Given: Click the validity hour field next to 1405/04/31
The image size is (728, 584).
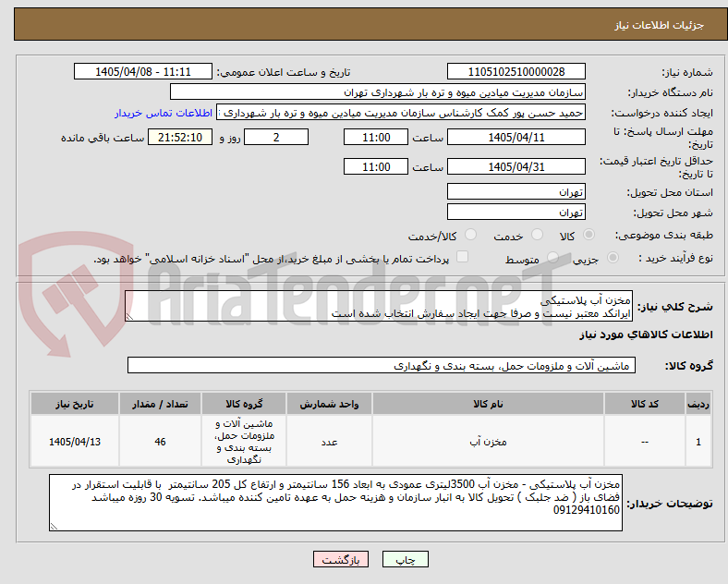Looking at the screenshot, I should (376, 166).
